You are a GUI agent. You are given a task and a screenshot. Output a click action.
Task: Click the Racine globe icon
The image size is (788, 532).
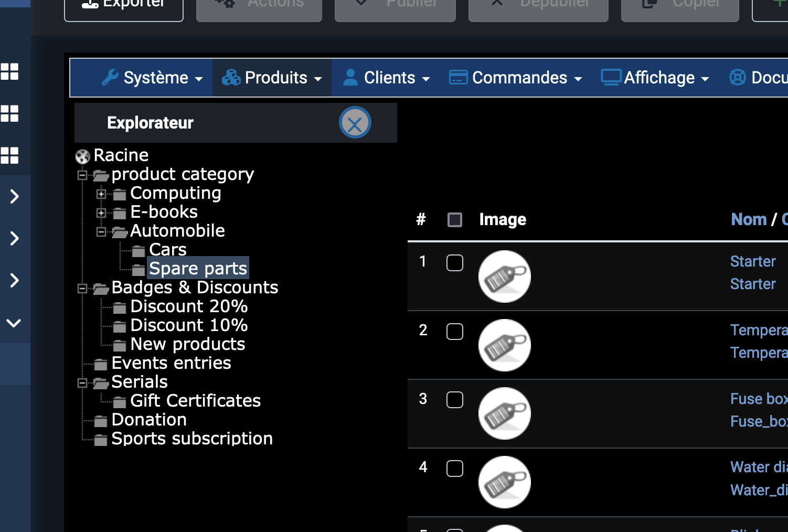click(83, 156)
